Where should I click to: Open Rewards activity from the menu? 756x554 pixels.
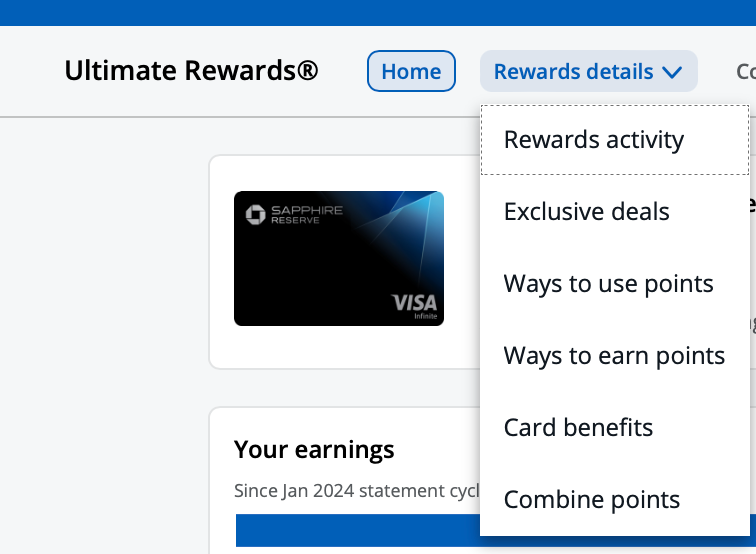[594, 140]
